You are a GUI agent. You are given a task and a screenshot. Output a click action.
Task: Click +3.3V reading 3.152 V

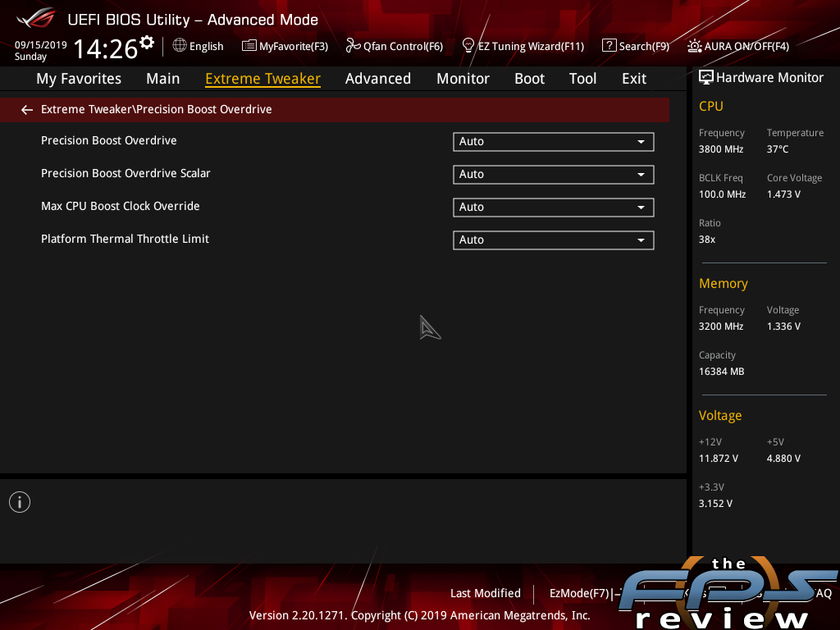pos(715,503)
